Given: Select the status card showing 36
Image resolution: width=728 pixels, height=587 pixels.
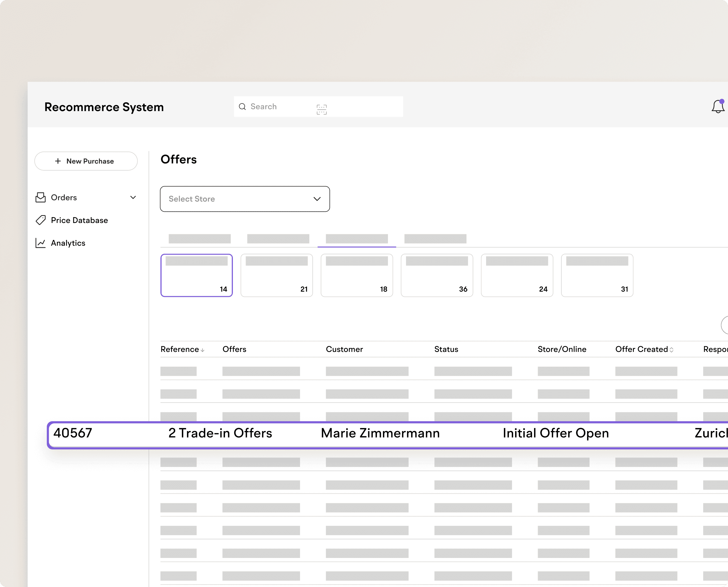Looking at the screenshot, I should [436, 275].
